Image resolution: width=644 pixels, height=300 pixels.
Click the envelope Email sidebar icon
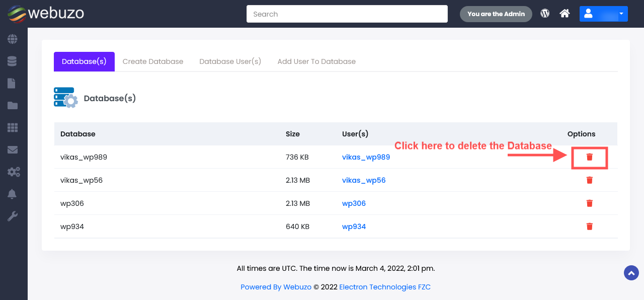(13, 149)
